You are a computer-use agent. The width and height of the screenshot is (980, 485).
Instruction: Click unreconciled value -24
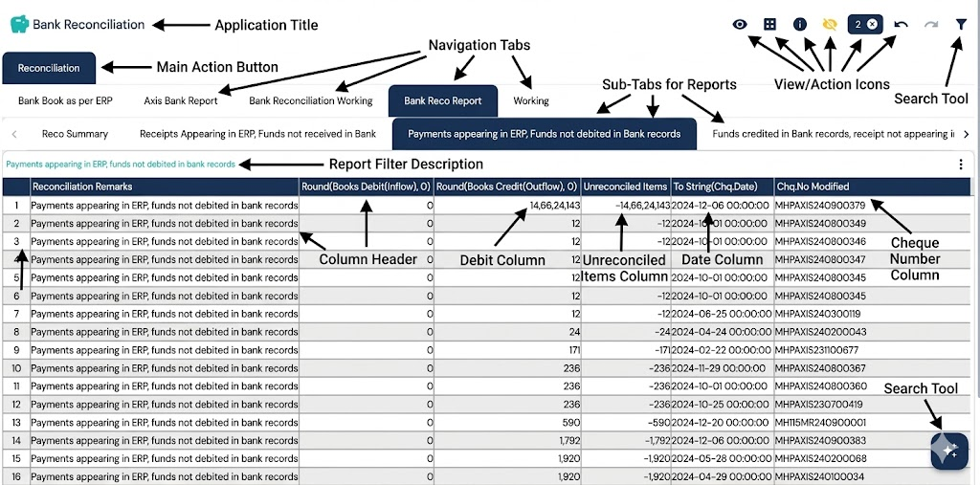662,332
